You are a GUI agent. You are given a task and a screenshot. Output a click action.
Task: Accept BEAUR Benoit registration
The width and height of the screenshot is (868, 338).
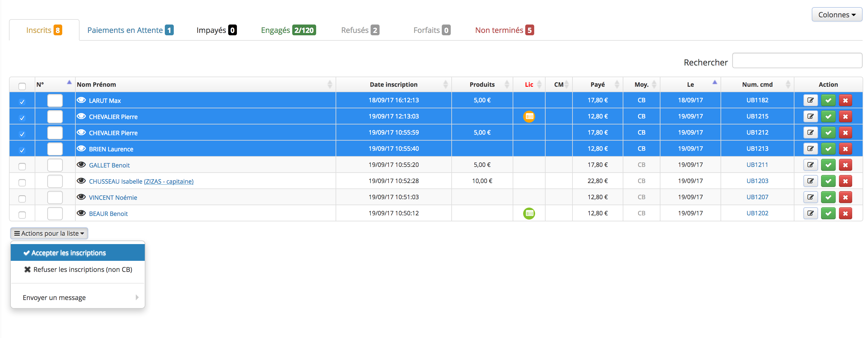[828, 213]
